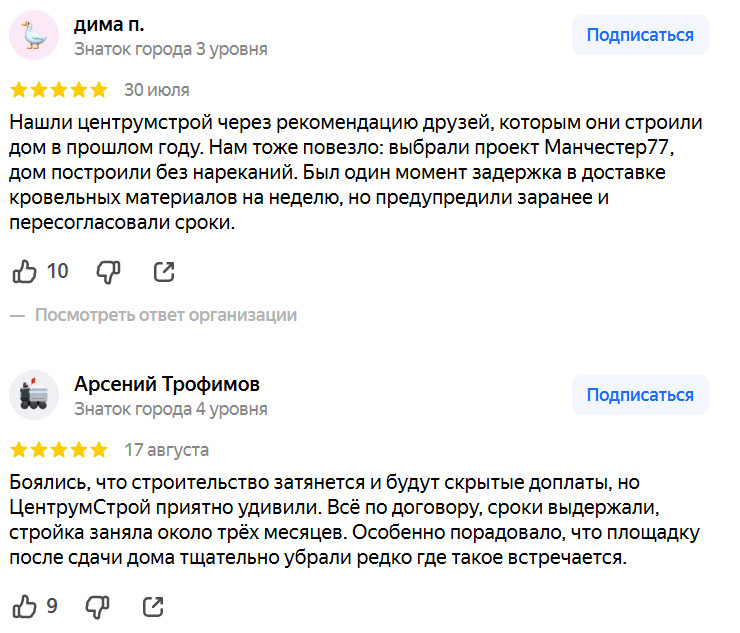Screen dimensions: 740x633
Task: Dislike Арсений Трофимов's review with thumbs down
Action: (97, 606)
